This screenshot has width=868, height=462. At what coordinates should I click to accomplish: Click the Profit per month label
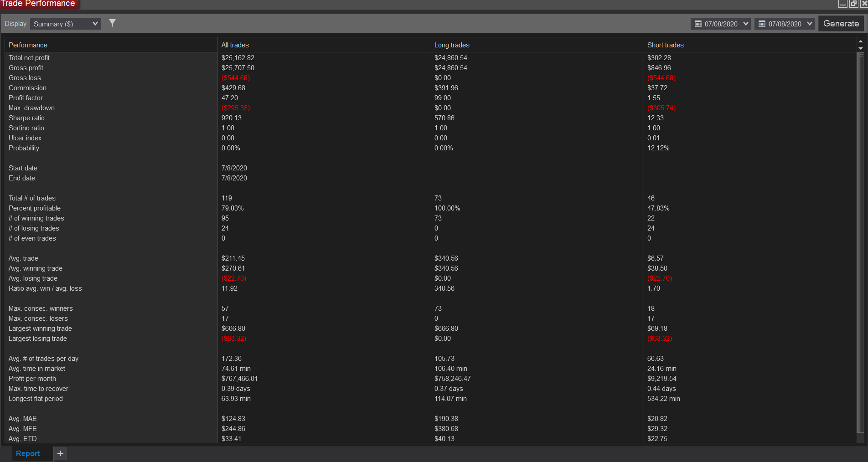click(x=32, y=379)
